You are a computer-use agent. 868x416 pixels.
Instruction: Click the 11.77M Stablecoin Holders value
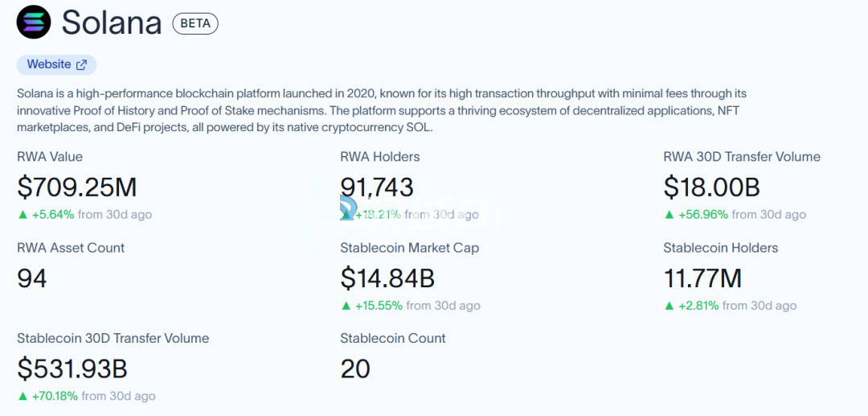[702, 278]
